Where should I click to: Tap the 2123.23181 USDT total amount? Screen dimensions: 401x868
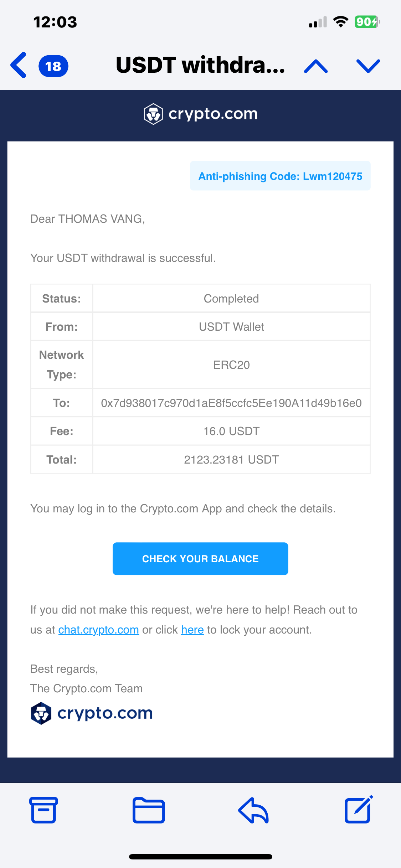pos(231,460)
